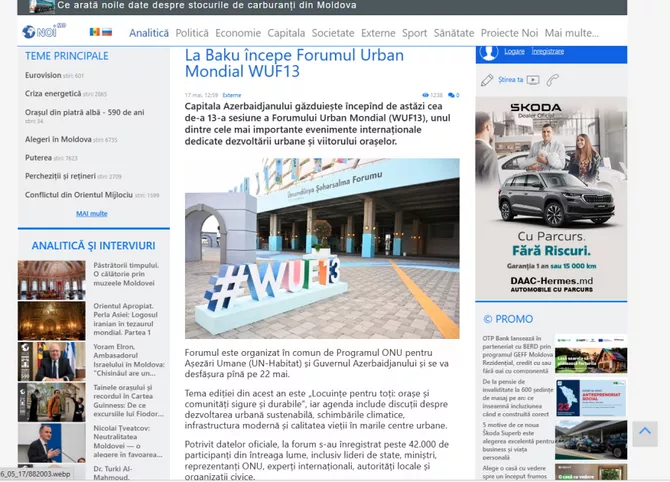Open Tainele orașului thumbnail image

(x=52, y=402)
